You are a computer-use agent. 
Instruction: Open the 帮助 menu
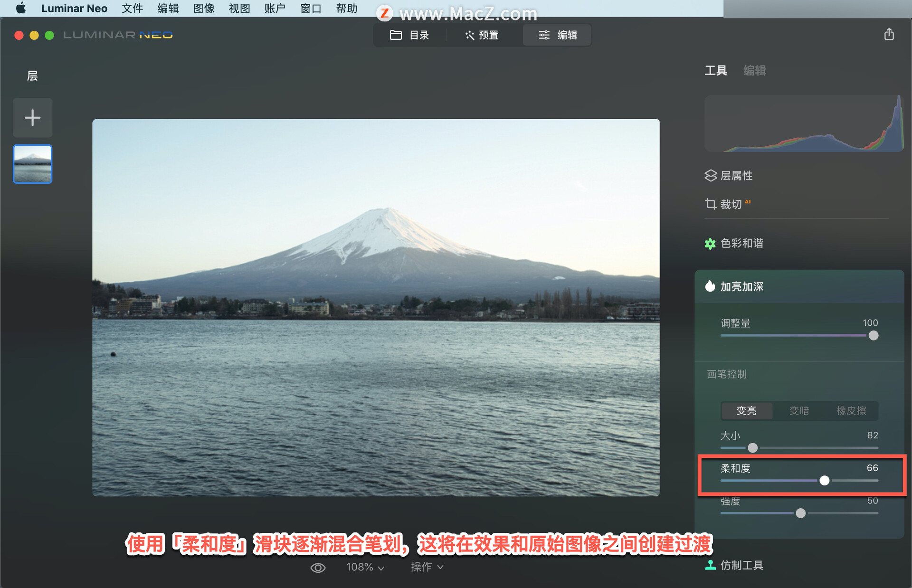pos(347,8)
